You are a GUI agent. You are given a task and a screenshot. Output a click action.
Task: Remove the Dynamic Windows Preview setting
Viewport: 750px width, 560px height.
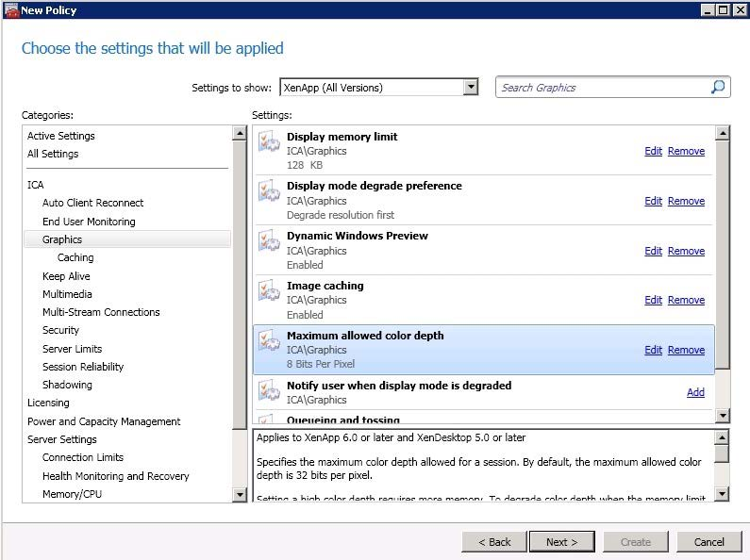click(x=686, y=251)
